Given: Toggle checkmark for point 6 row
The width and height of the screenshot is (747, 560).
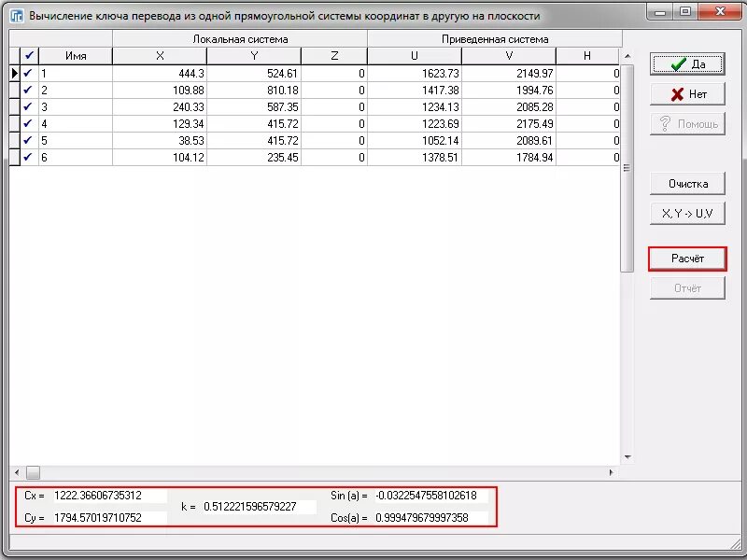Looking at the screenshot, I should click(29, 157).
